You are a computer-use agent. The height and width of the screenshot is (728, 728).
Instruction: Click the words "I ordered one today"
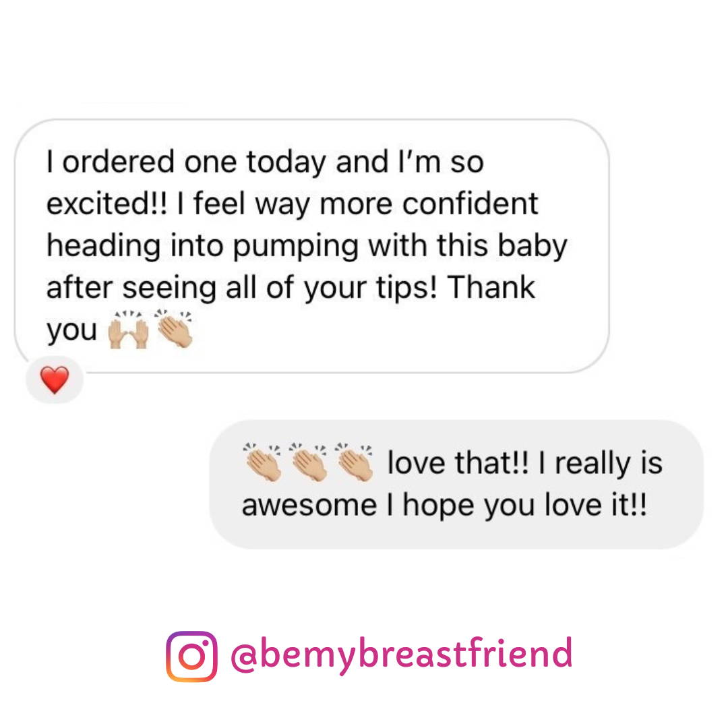pyautogui.click(x=186, y=162)
